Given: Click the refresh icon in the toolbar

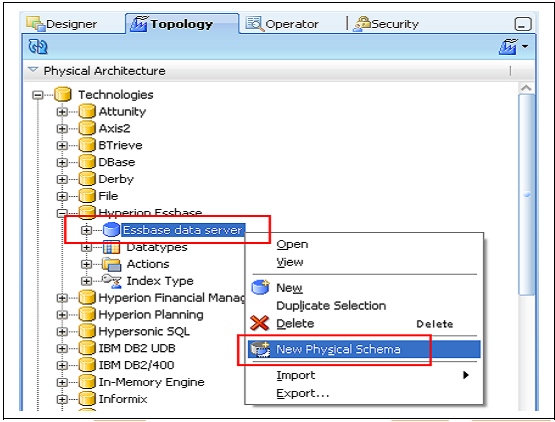Looking at the screenshot, I should tap(38, 46).
